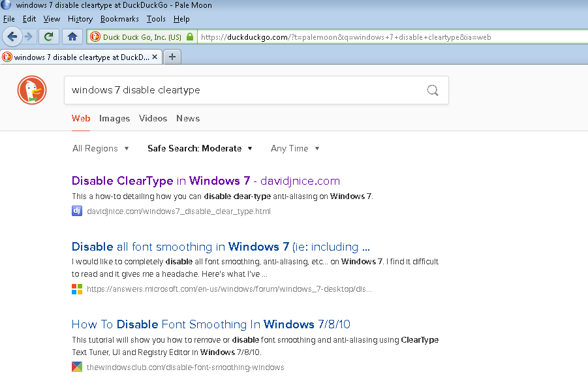This screenshot has height=389, width=588.
Task: Expand the Any Time filter dropdown
Action: click(295, 148)
